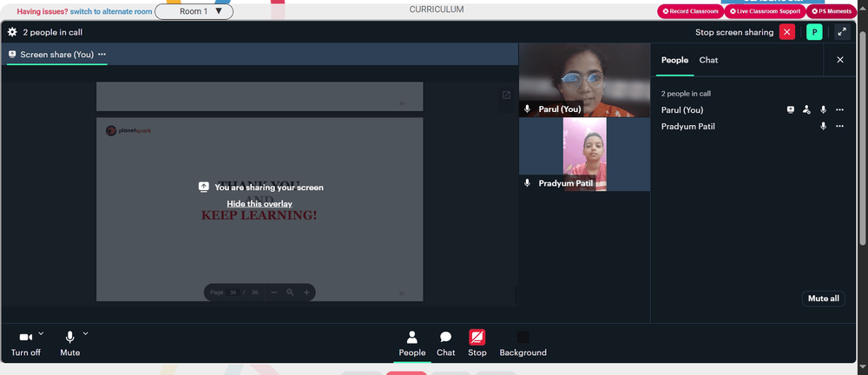Expand camera options chevron

41,333
